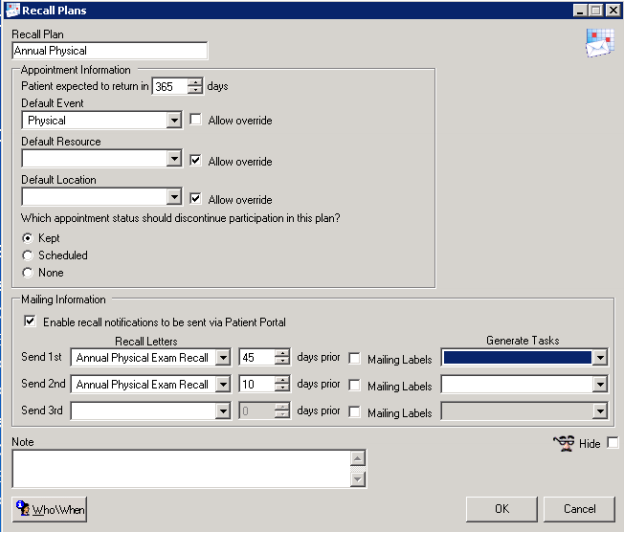Viewport: 632px width, 539px height.
Task: Open the Send 2nd recall letter dropdown
Action: [223, 384]
